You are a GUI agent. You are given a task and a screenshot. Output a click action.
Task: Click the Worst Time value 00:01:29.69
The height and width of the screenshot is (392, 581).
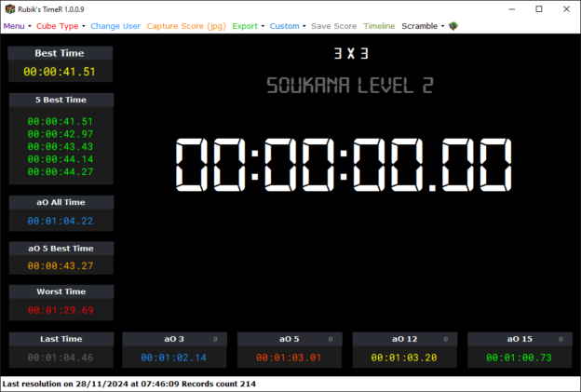pyautogui.click(x=60, y=310)
